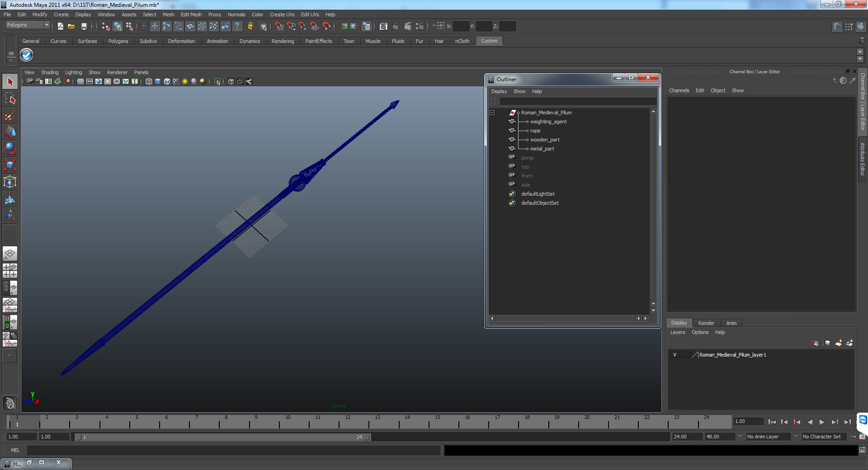Toggle selection by hierarchy mode
Viewport: 868px width, 470px height.
[106, 26]
